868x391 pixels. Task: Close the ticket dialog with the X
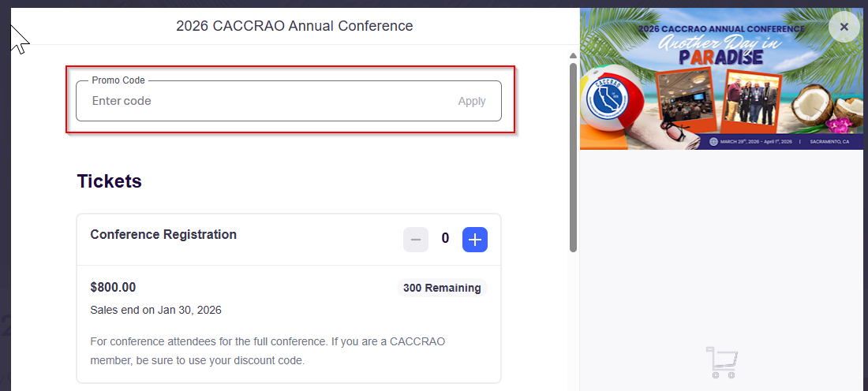click(844, 28)
